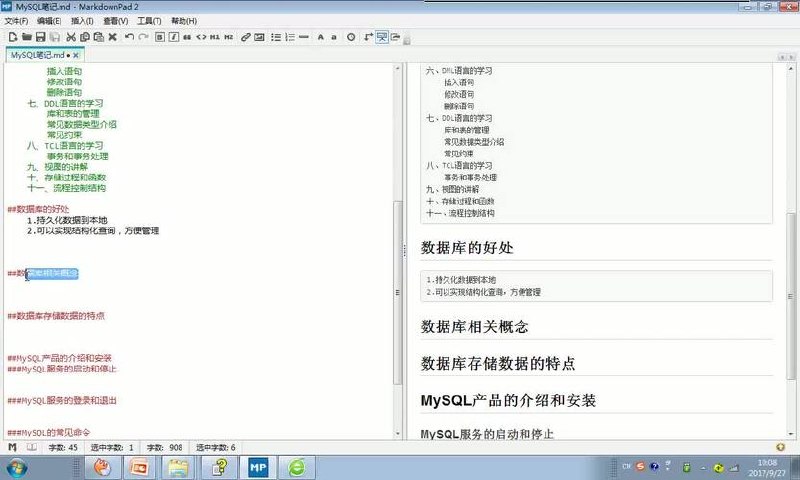Save the document with the floppy disk icon

40,37
